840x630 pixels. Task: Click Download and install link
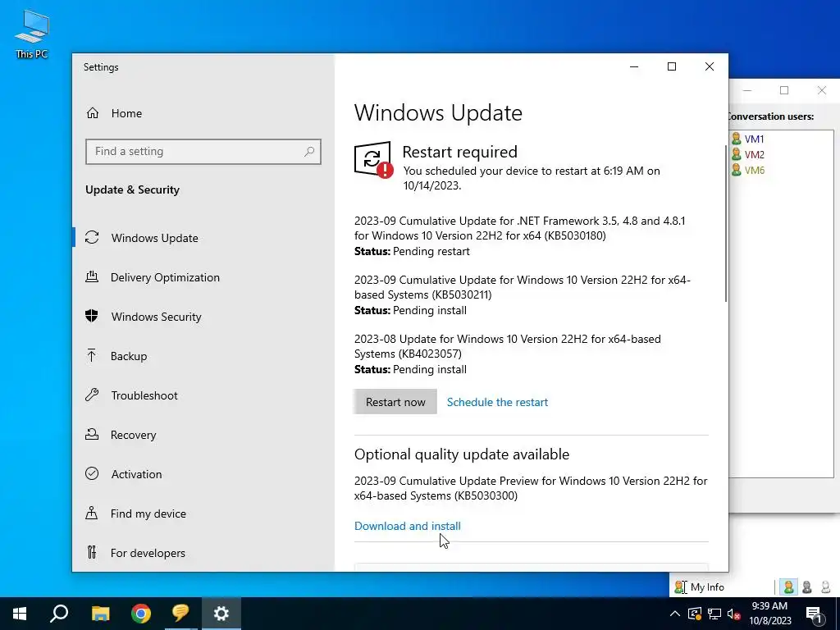coord(407,526)
